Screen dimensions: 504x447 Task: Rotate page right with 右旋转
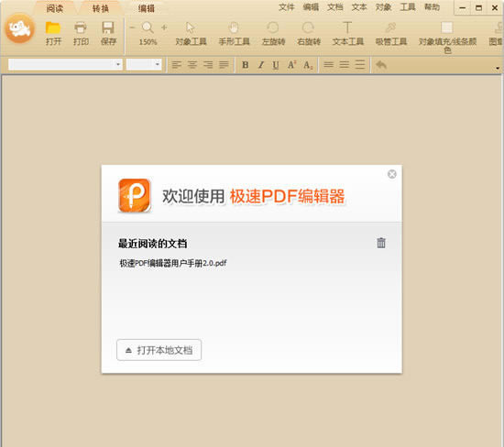pyautogui.click(x=309, y=33)
